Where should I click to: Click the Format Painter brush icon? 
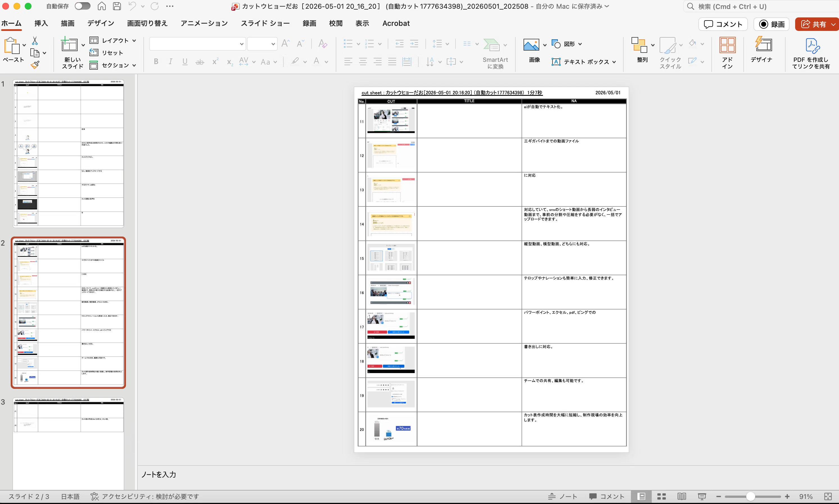pyautogui.click(x=35, y=65)
